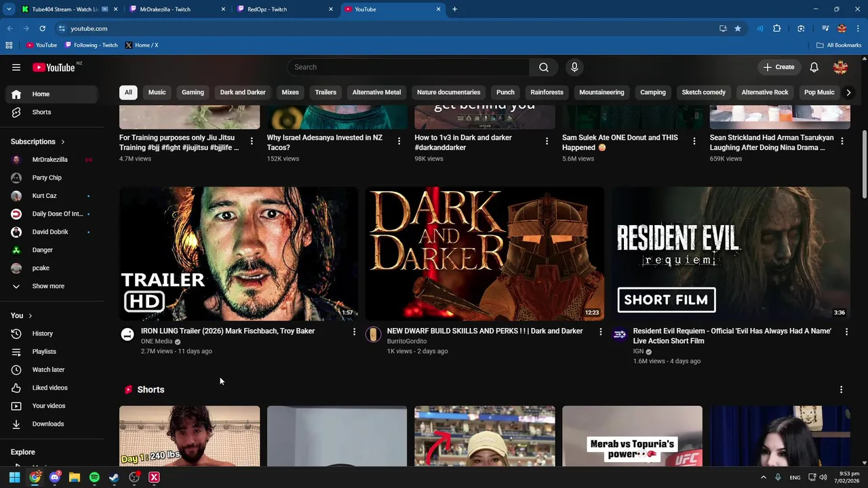Show next category chips arrow
Screen dimensions: 868x488
(848, 92)
